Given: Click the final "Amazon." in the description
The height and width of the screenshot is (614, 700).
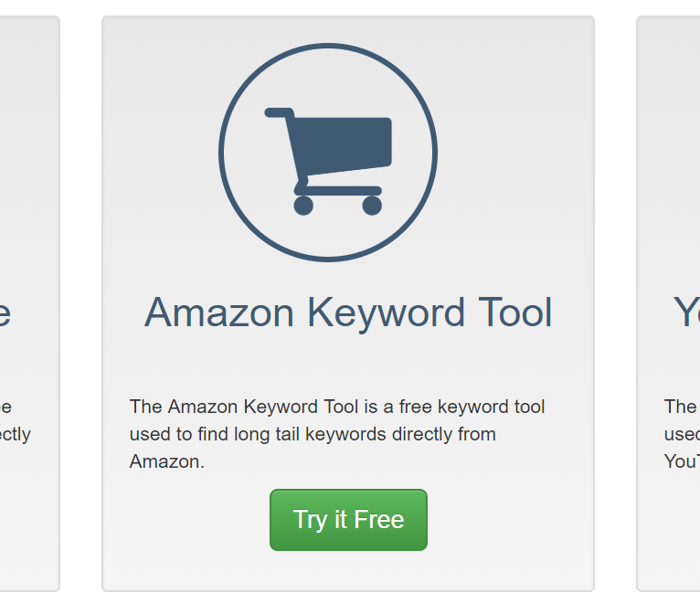Looking at the screenshot, I should coord(166,461).
